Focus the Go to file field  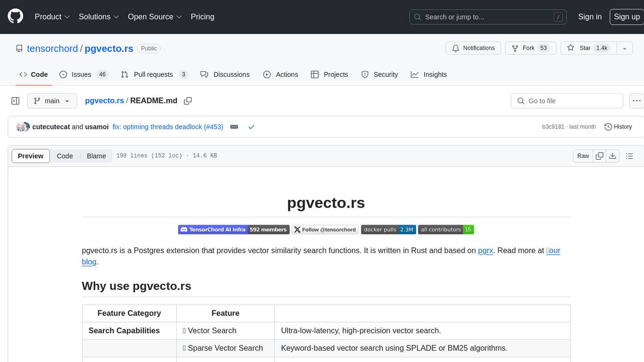567,101
